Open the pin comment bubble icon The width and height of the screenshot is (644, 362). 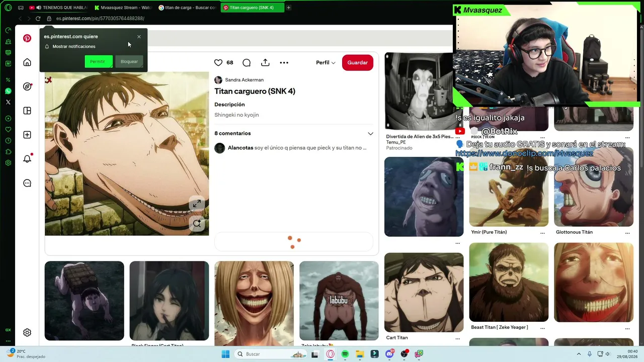(247, 62)
